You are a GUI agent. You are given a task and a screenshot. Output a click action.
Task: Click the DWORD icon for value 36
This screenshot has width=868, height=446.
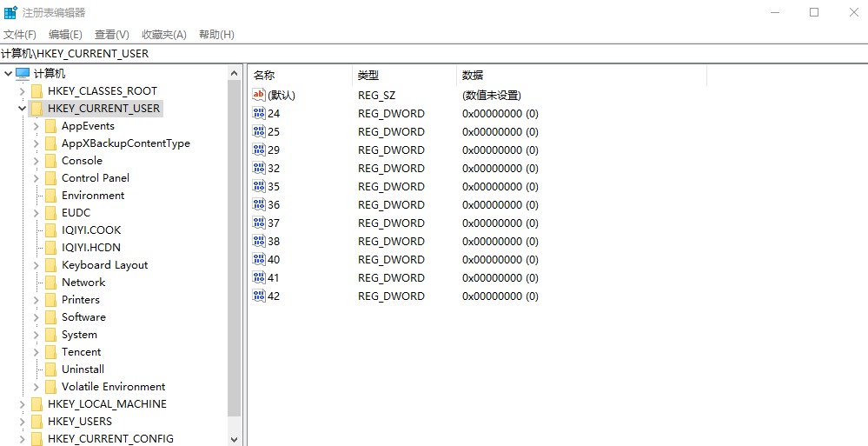click(x=259, y=205)
